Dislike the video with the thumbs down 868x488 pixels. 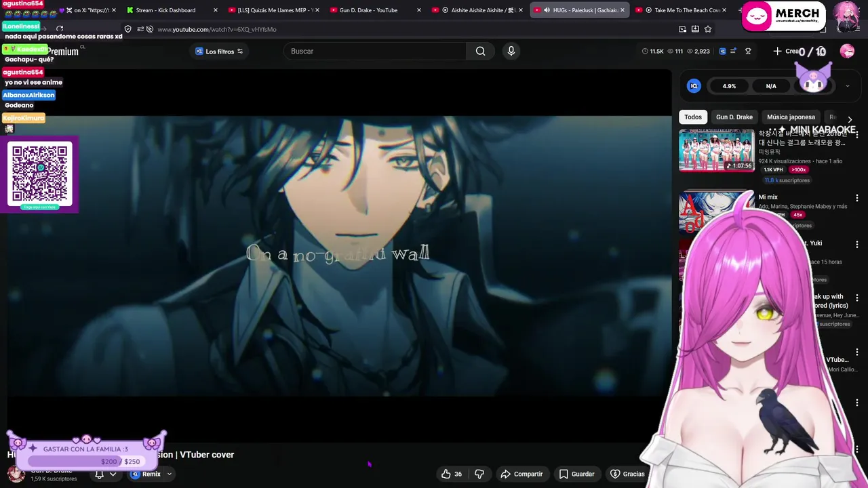[479, 474]
